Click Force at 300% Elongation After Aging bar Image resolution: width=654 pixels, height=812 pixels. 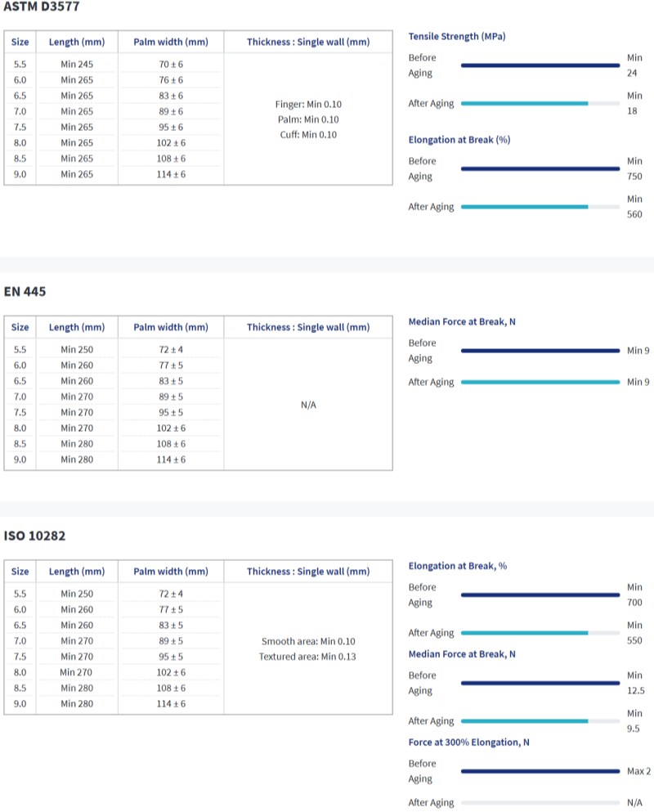click(540, 803)
